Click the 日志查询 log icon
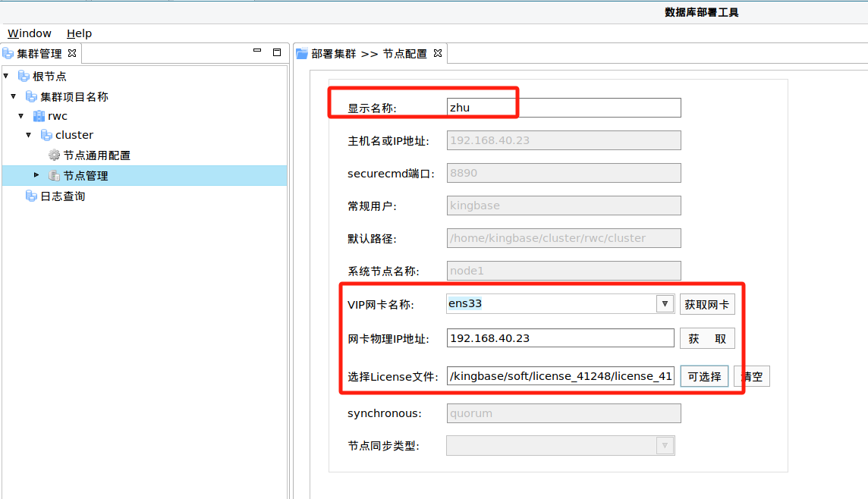The image size is (868, 499). tap(31, 196)
